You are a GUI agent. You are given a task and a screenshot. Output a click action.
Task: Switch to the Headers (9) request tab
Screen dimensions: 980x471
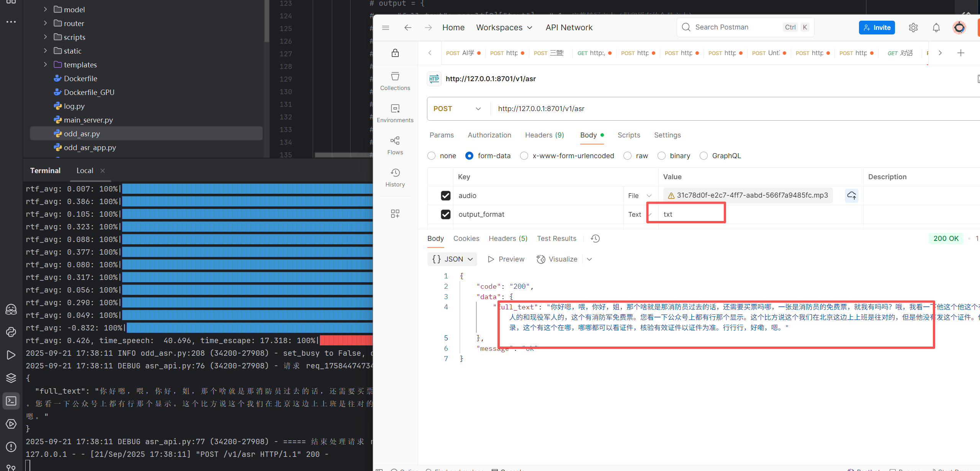[x=544, y=135]
